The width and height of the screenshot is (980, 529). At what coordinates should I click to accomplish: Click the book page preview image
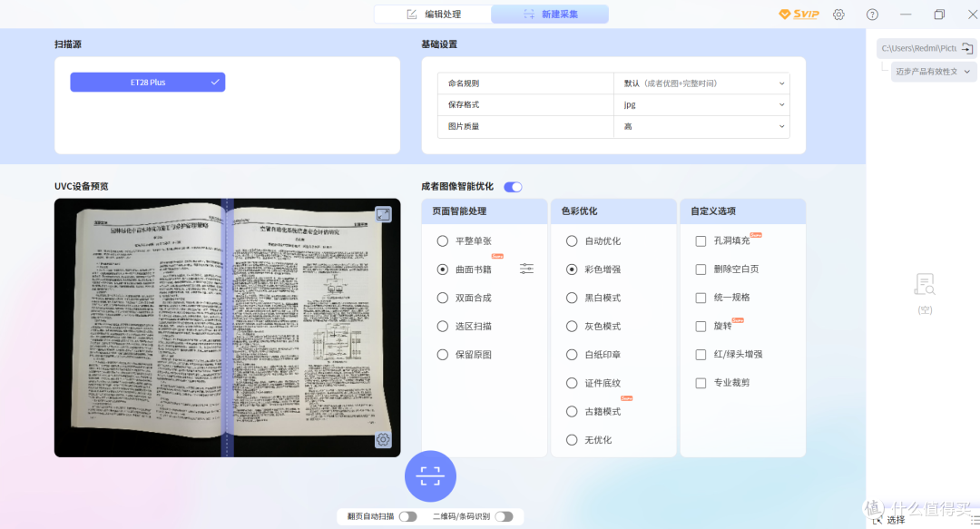(227, 328)
